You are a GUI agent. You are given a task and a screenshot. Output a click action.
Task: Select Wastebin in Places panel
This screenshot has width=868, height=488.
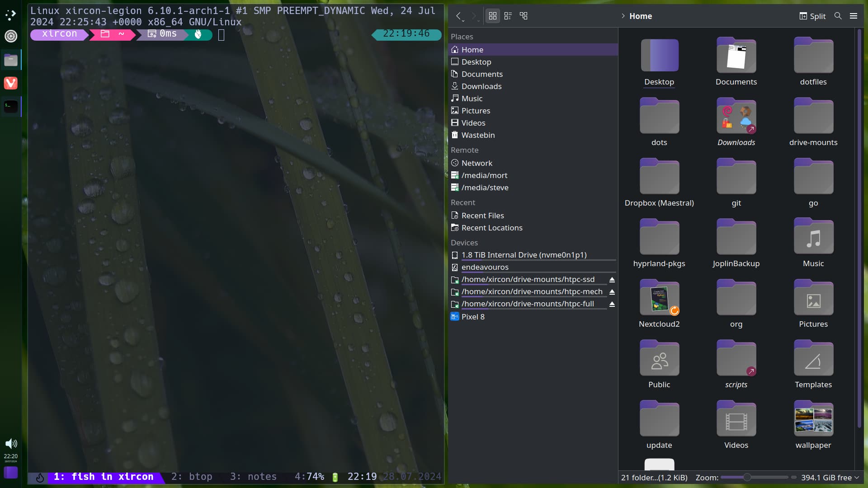pyautogui.click(x=477, y=135)
